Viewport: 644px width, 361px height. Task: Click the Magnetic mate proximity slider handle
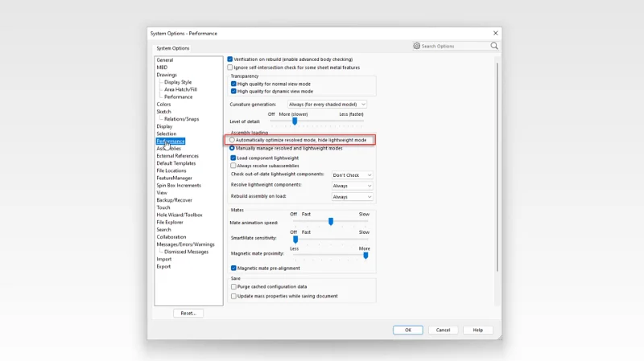(x=365, y=255)
